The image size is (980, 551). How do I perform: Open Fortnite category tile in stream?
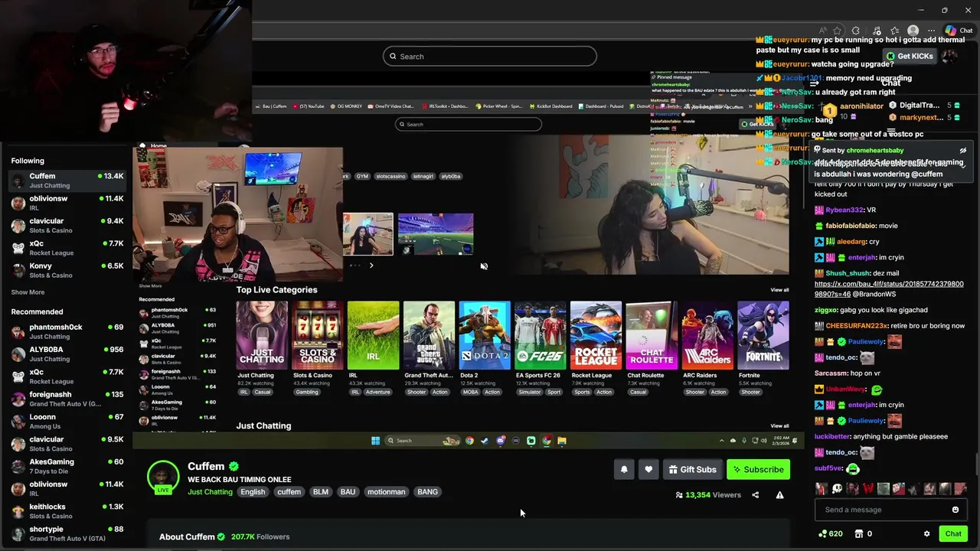[x=763, y=335]
